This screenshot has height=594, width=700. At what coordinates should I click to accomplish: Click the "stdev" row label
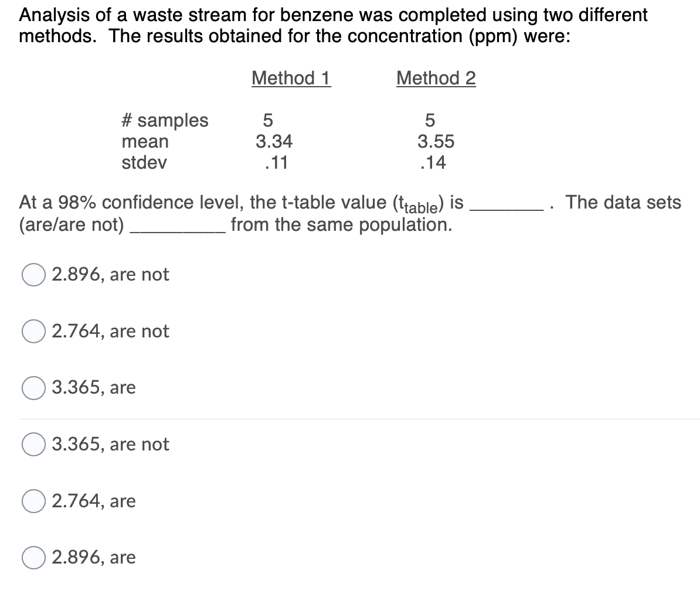144,163
